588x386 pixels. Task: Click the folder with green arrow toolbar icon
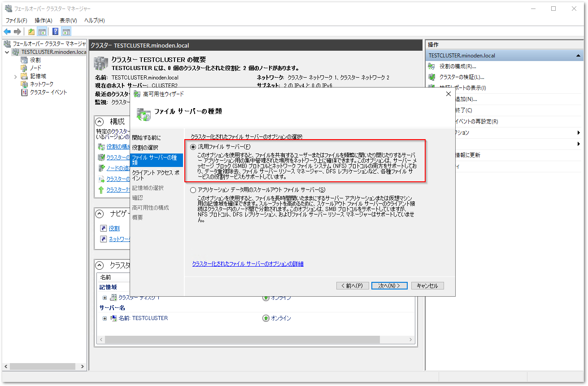click(30, 31)
